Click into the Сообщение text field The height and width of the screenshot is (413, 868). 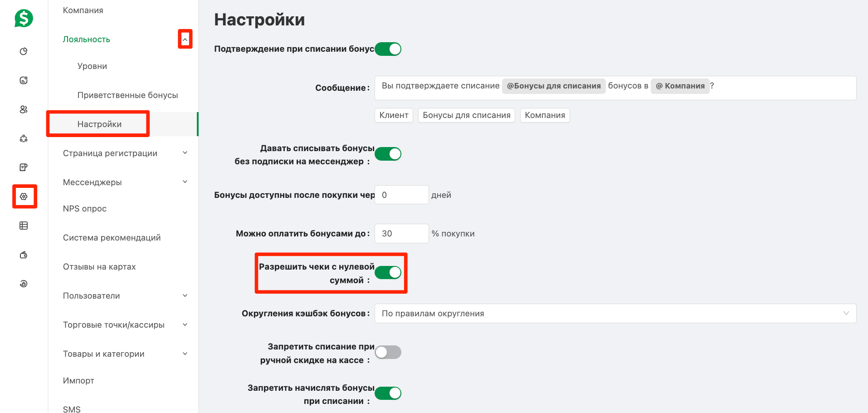coord(615,88)
